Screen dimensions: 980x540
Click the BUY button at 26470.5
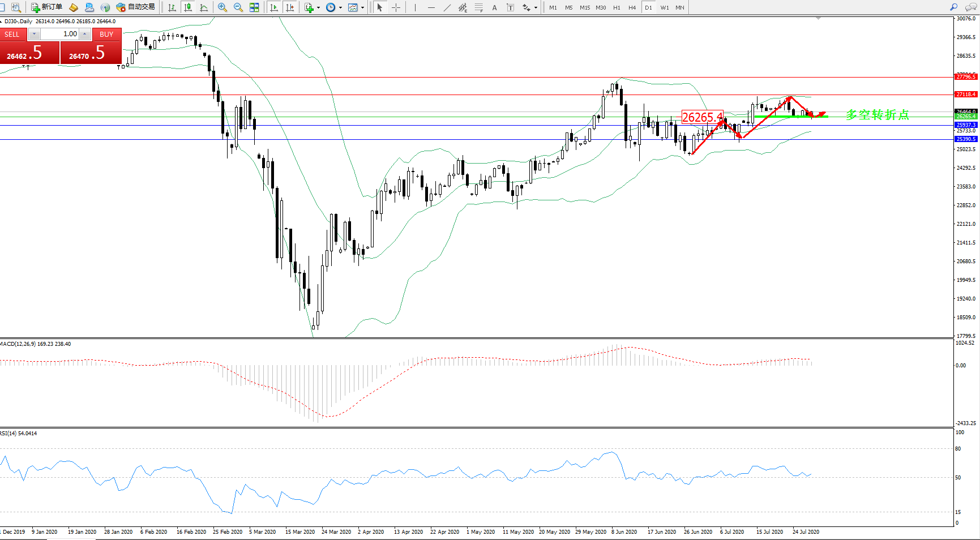(x=91, y=52)
